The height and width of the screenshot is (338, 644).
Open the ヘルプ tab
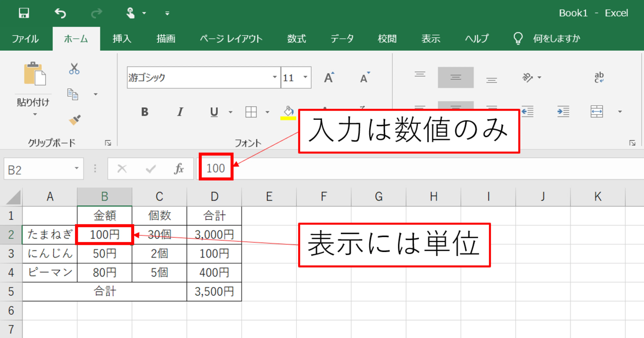pyautogui.click(x=477, y=39)
